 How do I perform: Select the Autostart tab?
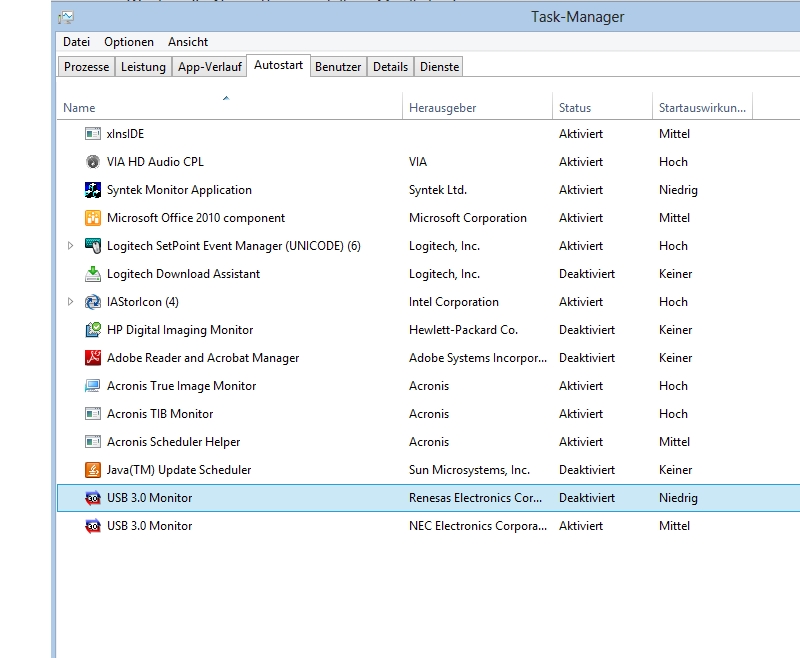279,65
